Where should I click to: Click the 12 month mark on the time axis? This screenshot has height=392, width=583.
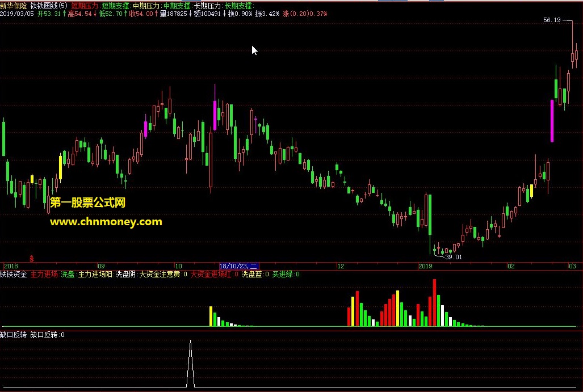click(x=341, y=266)
